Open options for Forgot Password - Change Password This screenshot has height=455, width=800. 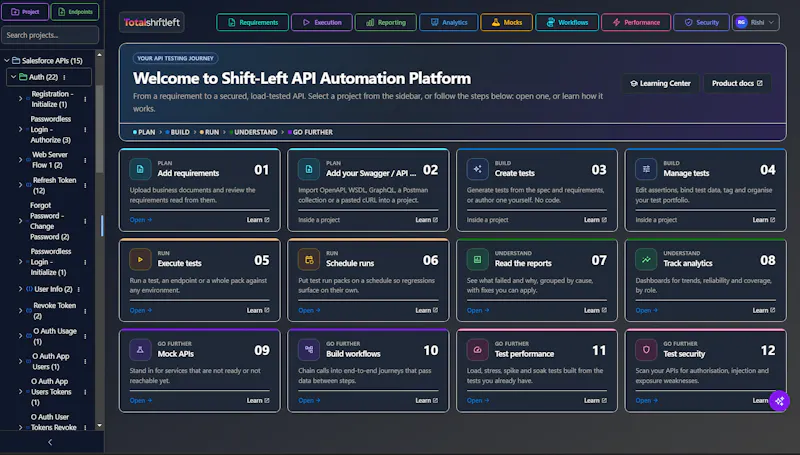click(x=85, y=221)
